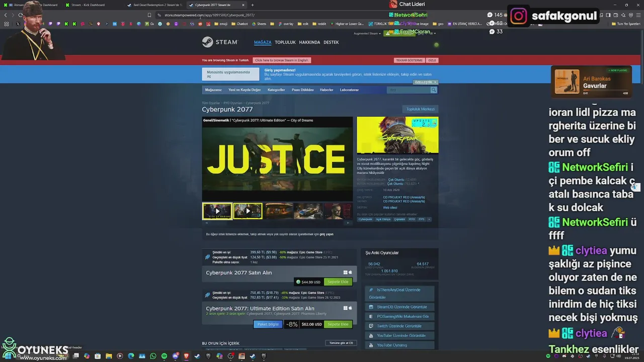
Task: Open the 'Yeni ve Kayda Değer' tab
Action: click(245, 90)
